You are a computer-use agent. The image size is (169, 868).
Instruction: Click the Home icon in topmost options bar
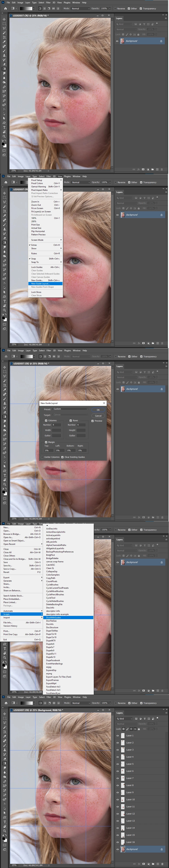(x=5, y=8)
